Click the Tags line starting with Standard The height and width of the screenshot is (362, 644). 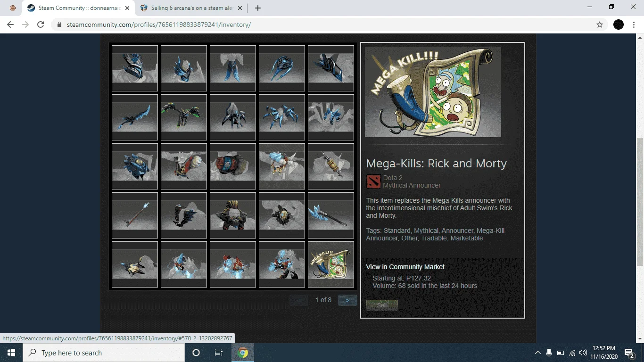click(x=435, y=234)
